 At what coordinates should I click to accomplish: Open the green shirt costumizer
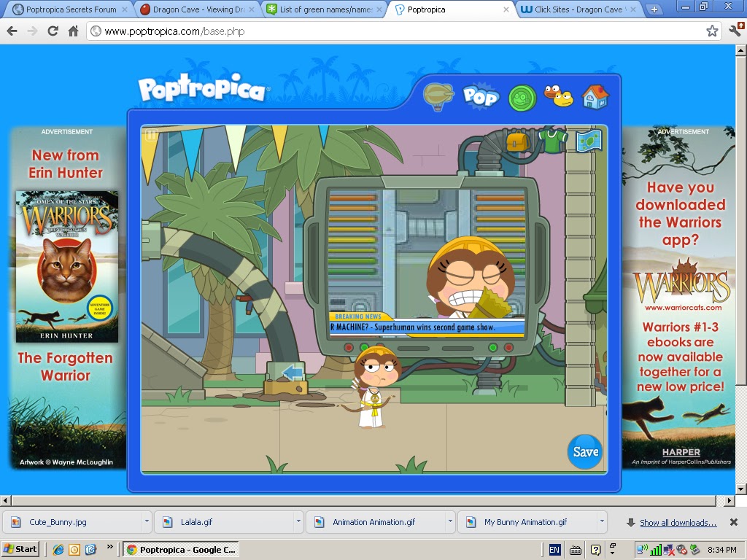point(553,141)
